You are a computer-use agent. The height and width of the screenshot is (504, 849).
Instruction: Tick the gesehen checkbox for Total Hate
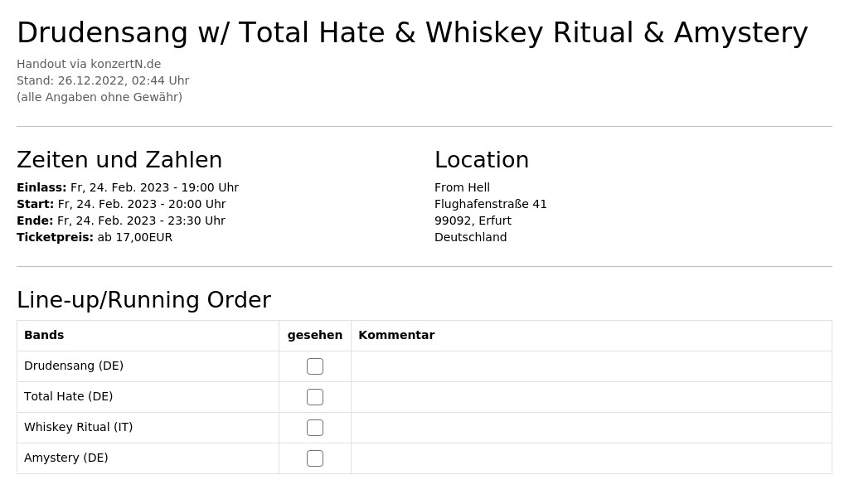pos(314,397)
